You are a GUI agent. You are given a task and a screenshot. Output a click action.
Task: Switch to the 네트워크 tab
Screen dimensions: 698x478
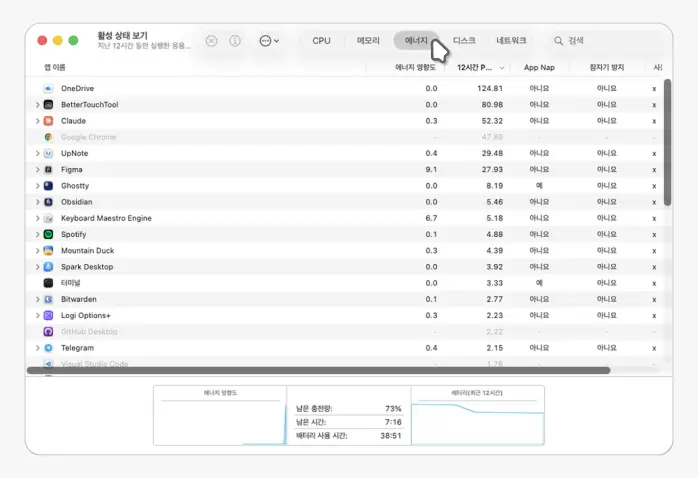(511, 41)
